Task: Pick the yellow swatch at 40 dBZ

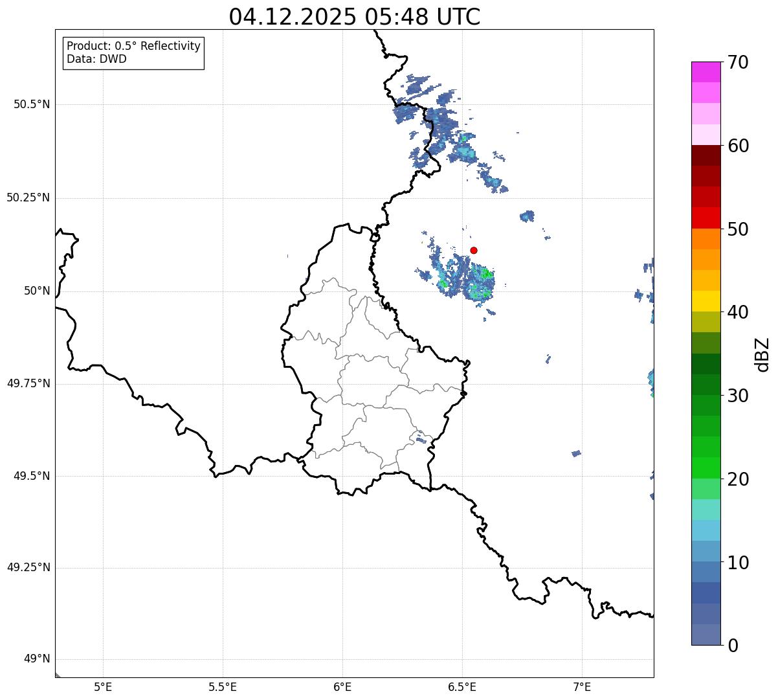Action: pos(706,301)
